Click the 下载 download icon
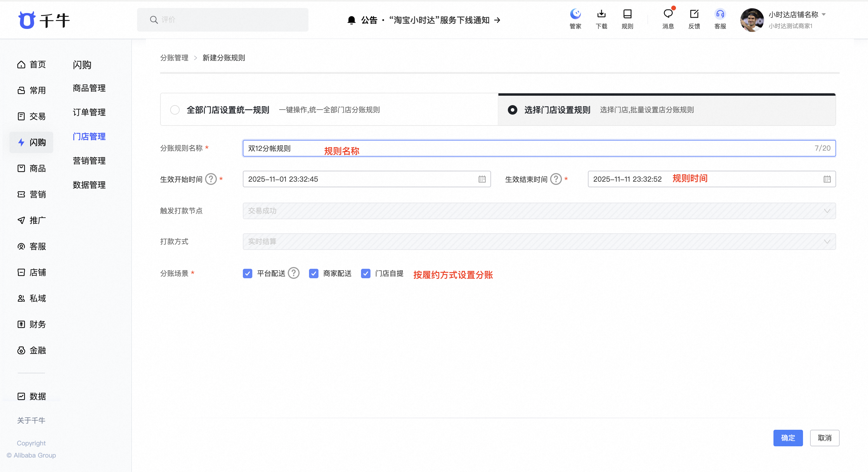 [601, 14]
